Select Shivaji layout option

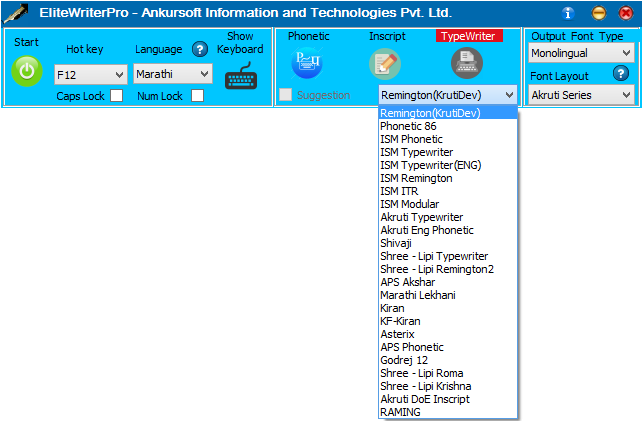pyautogui.click(x=447, y=243)
